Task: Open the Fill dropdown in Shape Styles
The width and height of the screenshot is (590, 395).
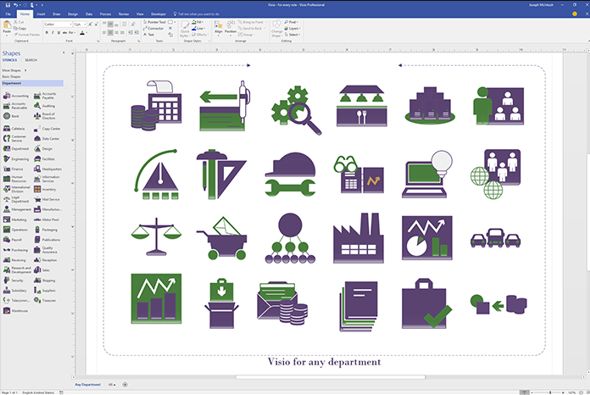Action: point(198,22)
